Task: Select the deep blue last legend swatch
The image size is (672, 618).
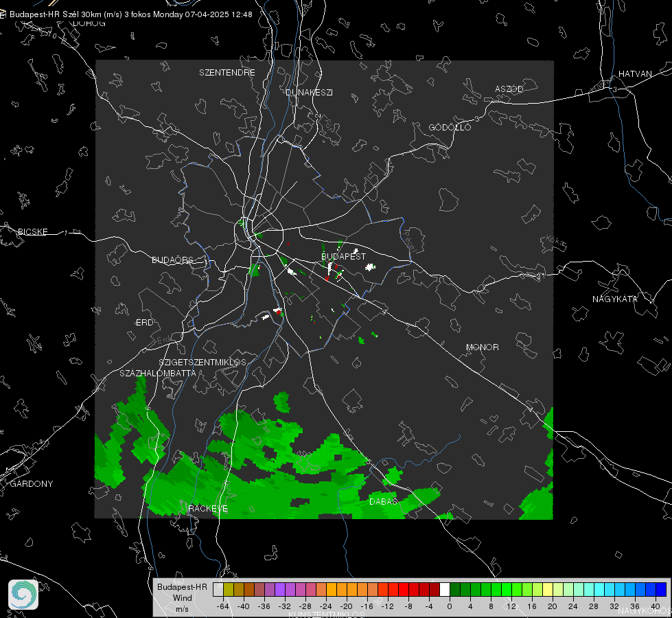Action: coord(661,589)
